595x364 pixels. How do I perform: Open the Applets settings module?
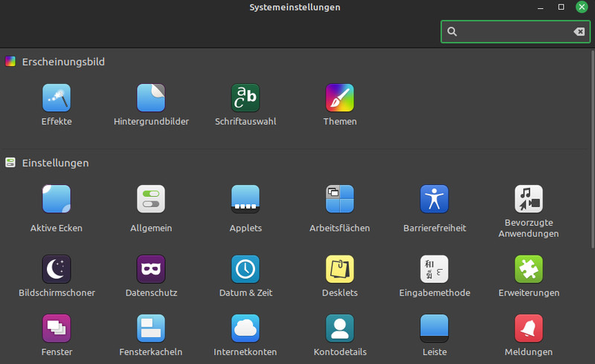point(245,198)
